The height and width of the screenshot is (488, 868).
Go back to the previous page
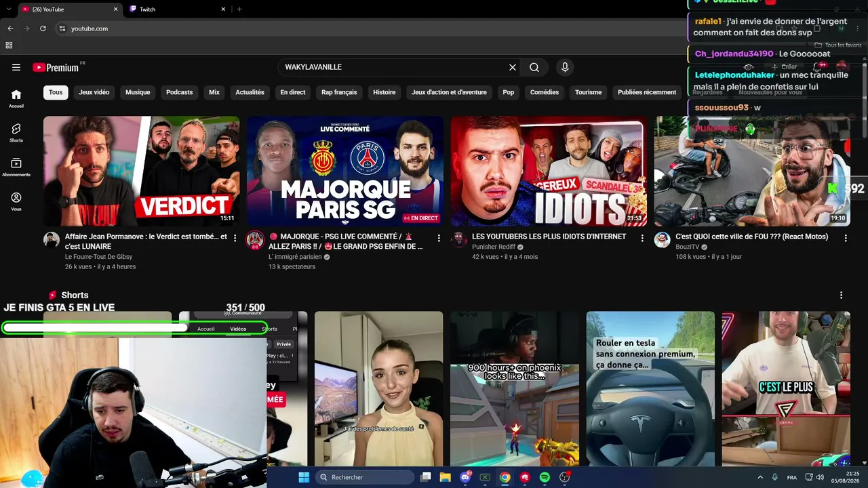(10, 28)
